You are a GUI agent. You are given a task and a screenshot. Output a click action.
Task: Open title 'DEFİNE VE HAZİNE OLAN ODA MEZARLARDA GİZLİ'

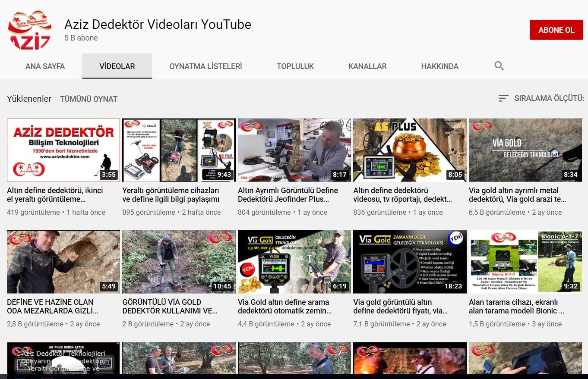(x=53, y=307)
